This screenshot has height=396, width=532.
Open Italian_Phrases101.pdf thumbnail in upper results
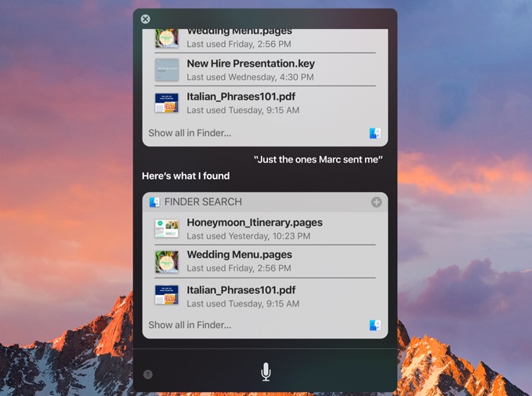167,103
